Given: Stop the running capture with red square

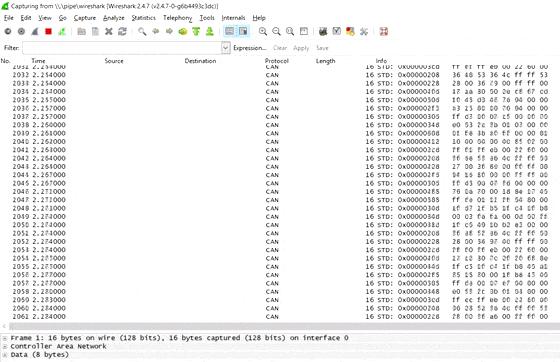Looking at the screenshot, I should (49, 31).
